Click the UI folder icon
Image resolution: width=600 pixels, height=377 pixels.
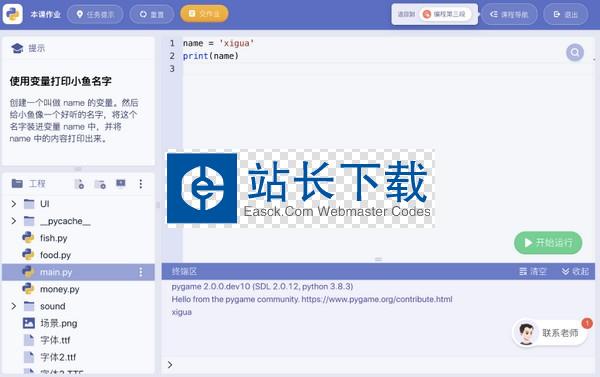29,204
